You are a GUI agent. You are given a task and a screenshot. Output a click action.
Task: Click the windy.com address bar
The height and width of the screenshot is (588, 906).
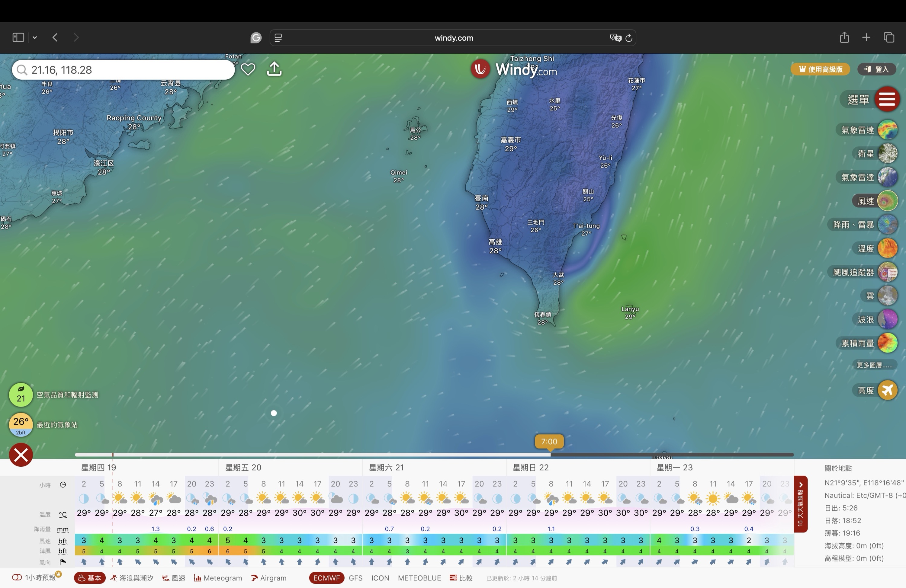pyautogui.click(x=453, y=38)
